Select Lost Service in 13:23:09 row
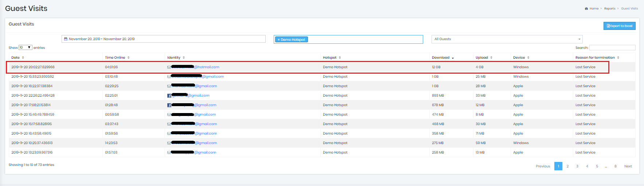The image size is (644, 186). click(x=585, y=152)
